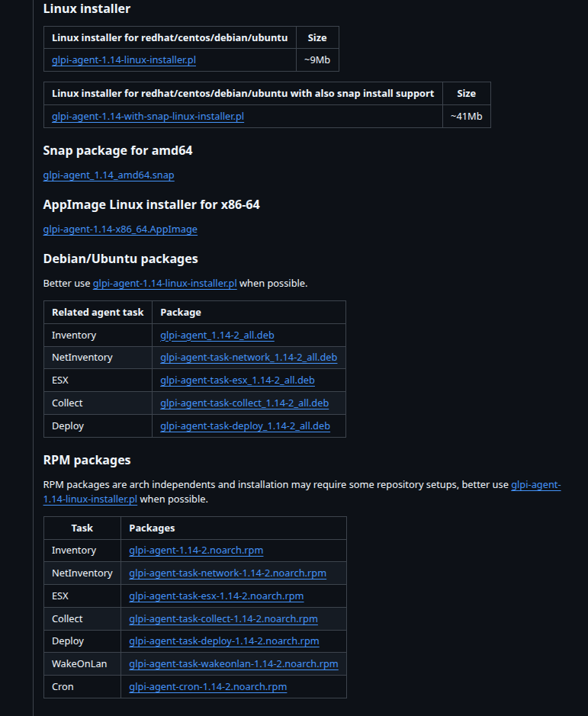588x716 pixels.
Task: Download glpi-agent-1.14-x86_64.AppImage file
Action: click(120, 230)
